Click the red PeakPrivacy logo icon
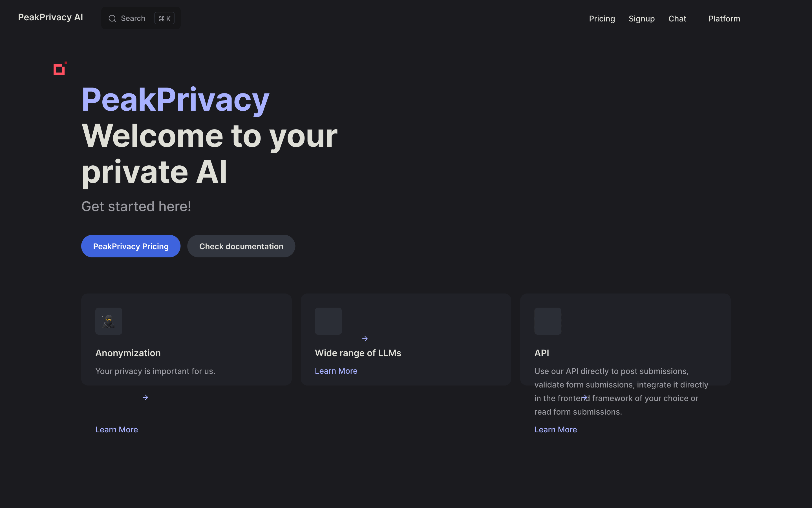 (60, 69)
